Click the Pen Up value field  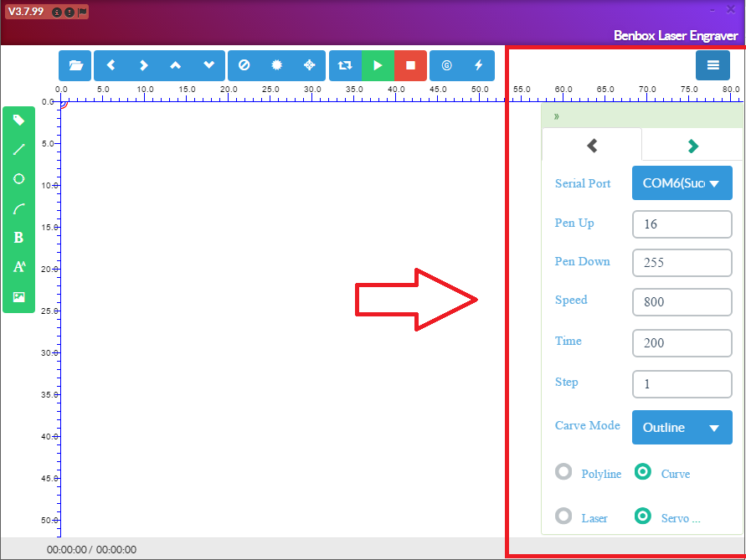click(682, 224)
